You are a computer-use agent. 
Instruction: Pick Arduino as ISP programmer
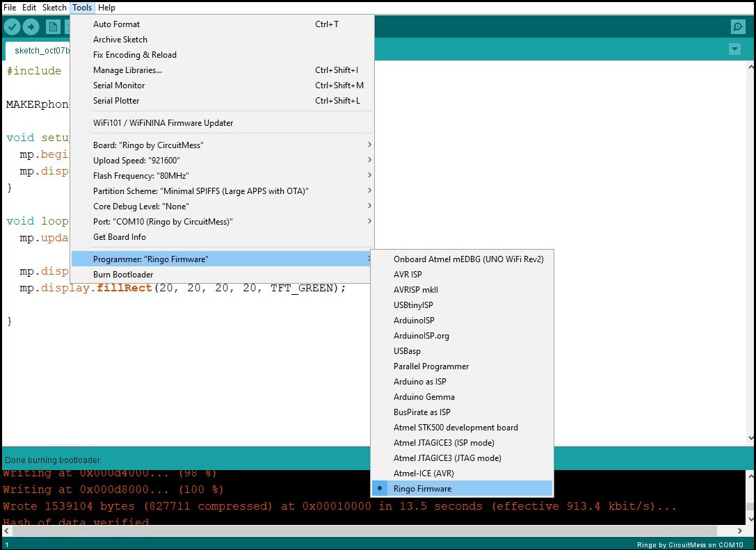pyautogui.click(x=419, y=382)
